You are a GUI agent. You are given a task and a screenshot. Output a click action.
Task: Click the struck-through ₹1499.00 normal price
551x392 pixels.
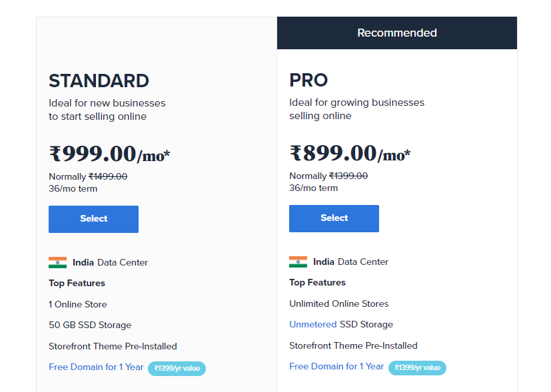point(108,176)
